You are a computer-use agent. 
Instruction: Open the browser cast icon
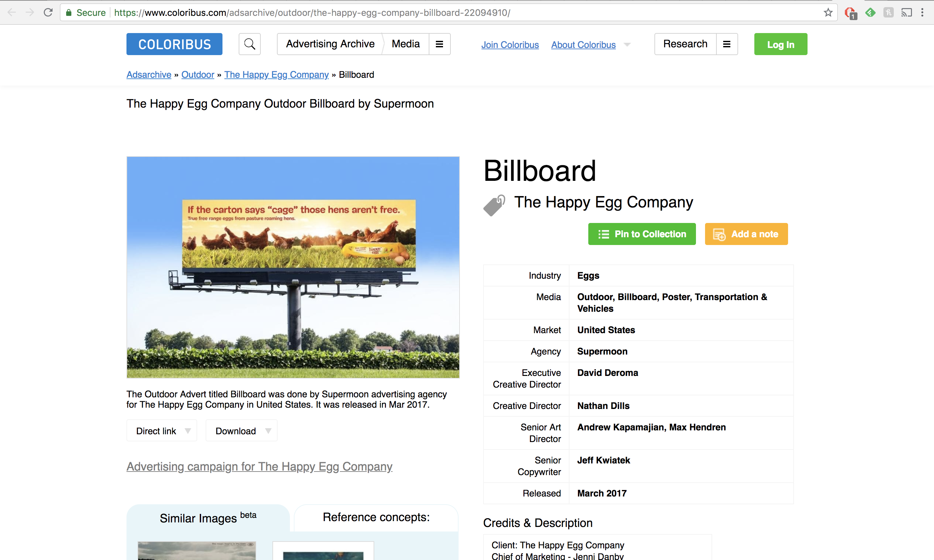(x=906, y=12)
